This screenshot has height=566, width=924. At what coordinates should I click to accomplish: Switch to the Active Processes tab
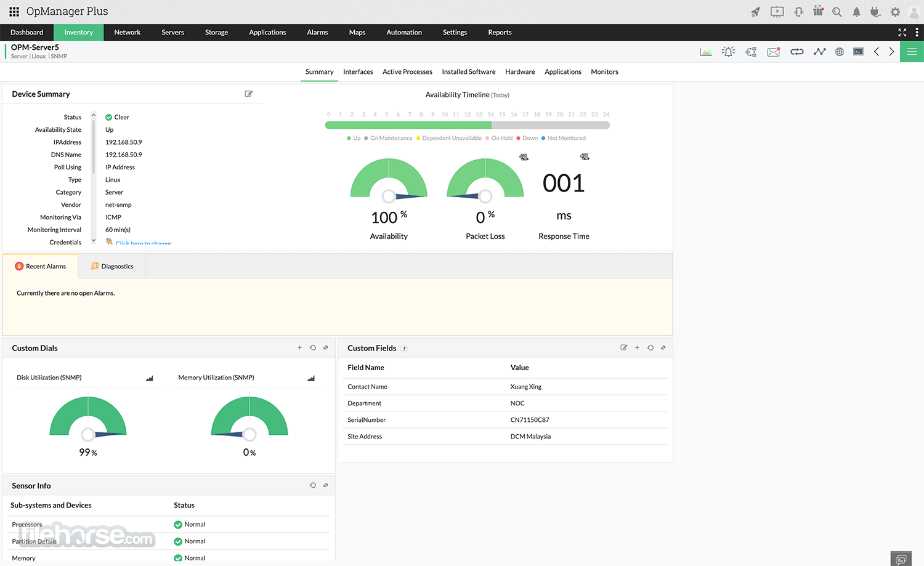[407, 72]
